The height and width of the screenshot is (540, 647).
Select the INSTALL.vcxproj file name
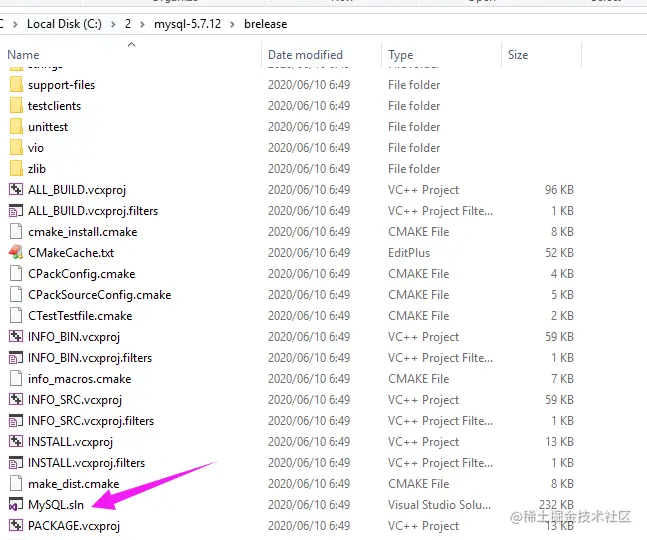70,442
